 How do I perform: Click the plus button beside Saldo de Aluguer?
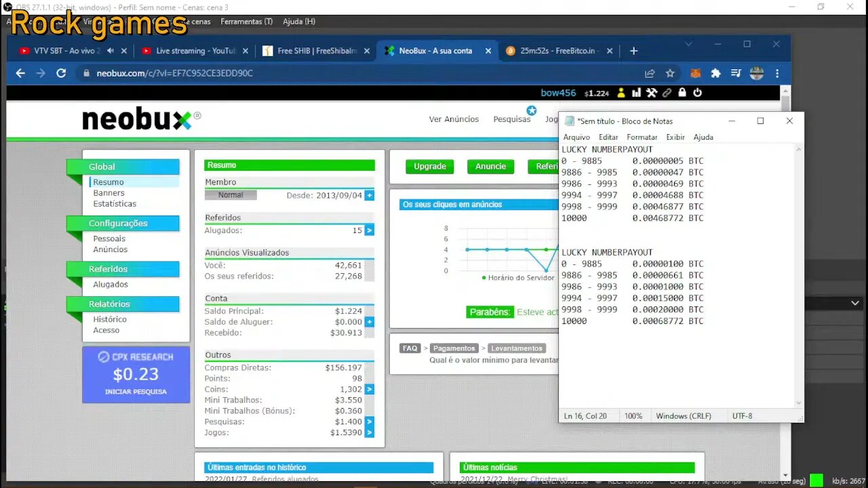tap(369, 322)
